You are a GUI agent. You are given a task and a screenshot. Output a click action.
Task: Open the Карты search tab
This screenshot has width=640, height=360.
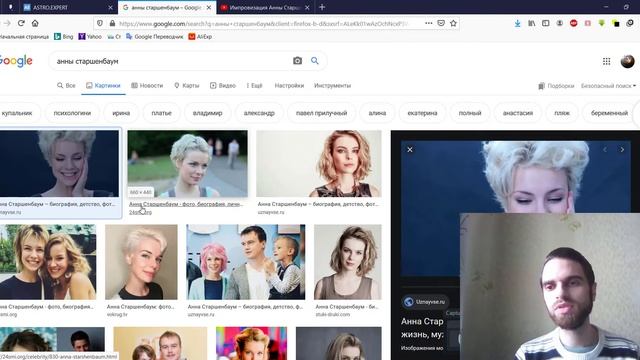187,86
